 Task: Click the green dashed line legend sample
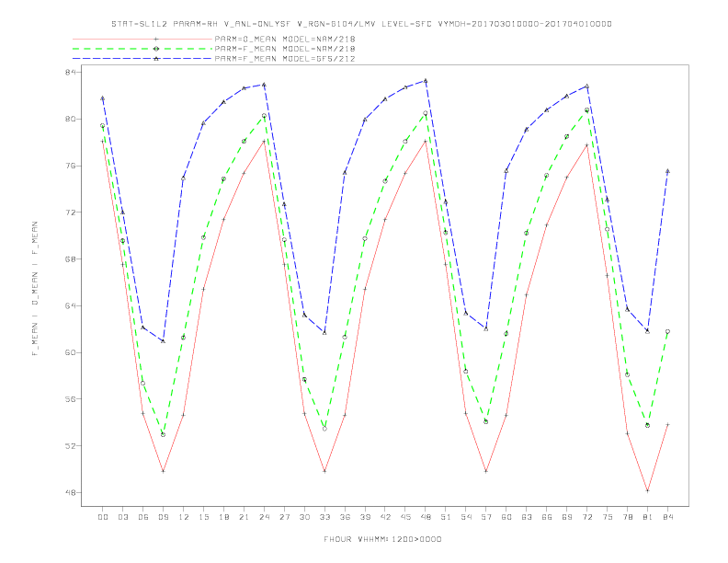pyautogui.click(x=142, y=49)
